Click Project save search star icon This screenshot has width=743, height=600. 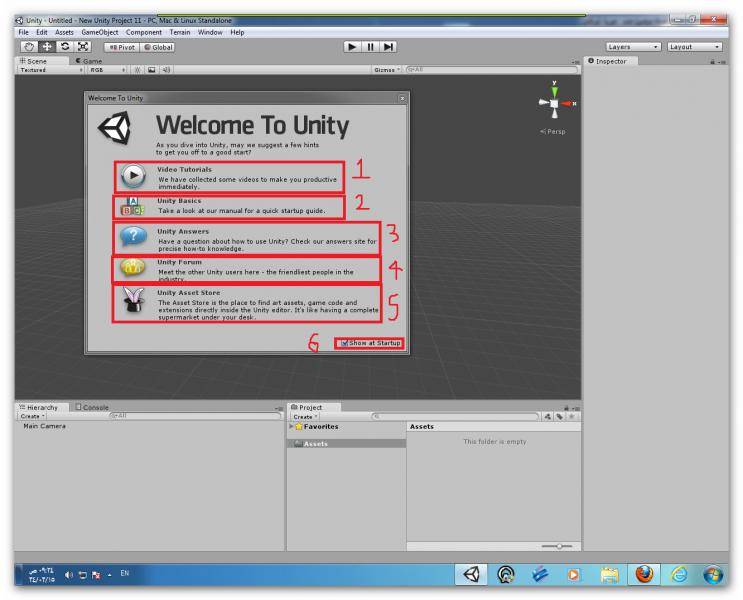tap(571, 417)
